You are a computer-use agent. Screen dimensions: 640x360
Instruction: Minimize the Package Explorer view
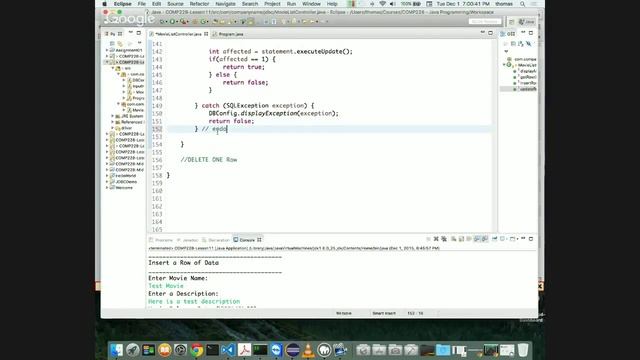pos(131,33)
